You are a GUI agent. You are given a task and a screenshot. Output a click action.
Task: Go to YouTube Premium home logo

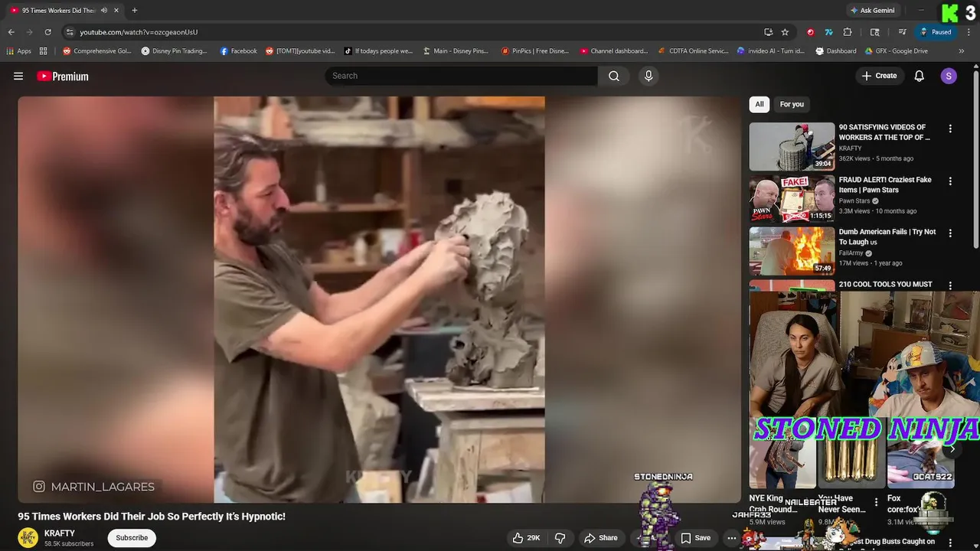click(63, 76)
